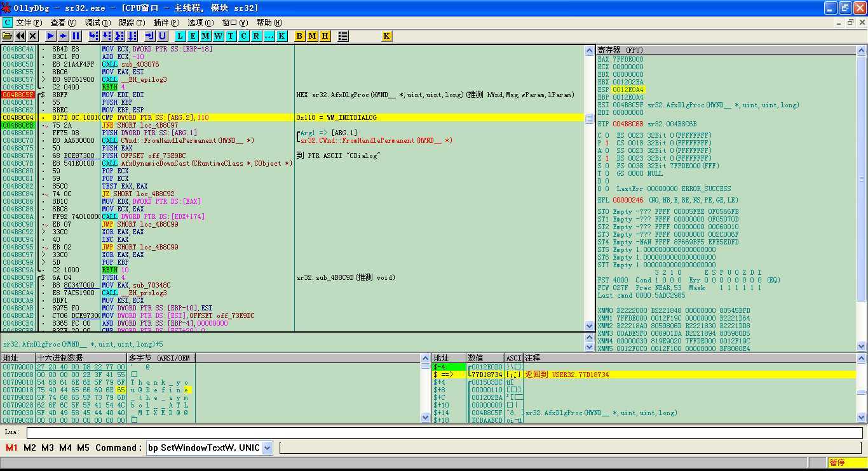868x471 pixels.
Task: Click the Lua input field
Action: pos(445,432)
